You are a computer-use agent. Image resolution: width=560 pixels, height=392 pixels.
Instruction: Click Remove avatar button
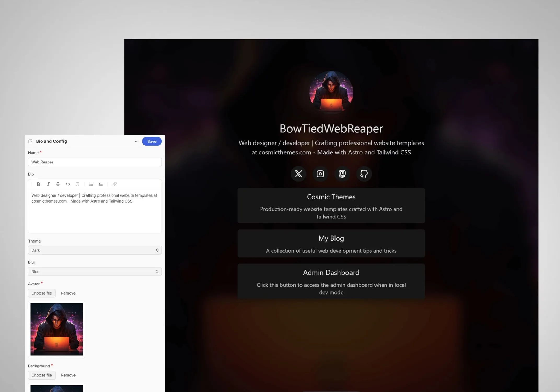click(68, 293)
